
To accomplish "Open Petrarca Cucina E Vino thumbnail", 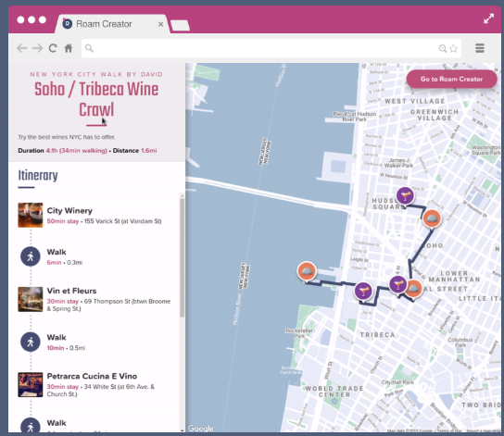I will [31, 385].
